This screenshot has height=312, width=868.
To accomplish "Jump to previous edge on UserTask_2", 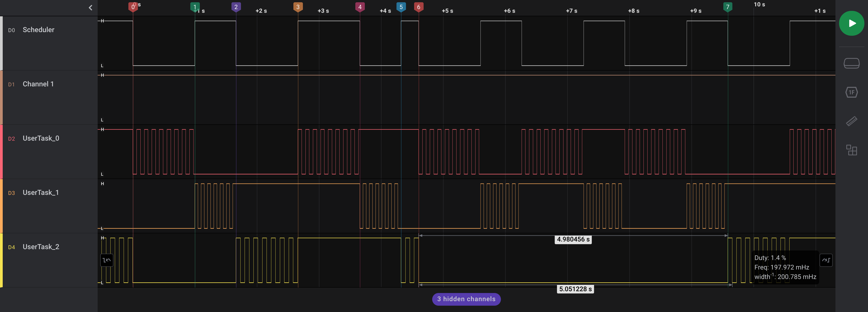I will (x=107, y=260).
